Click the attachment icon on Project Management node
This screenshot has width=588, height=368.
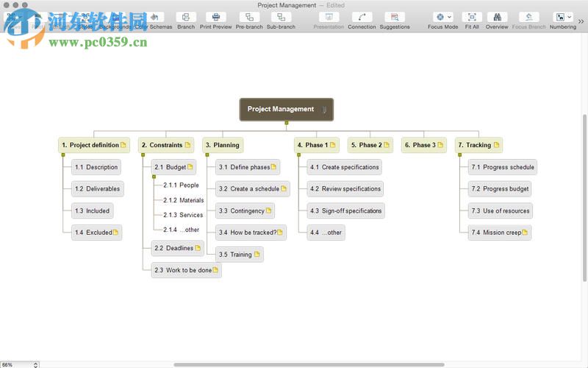(x=324, y=110)
